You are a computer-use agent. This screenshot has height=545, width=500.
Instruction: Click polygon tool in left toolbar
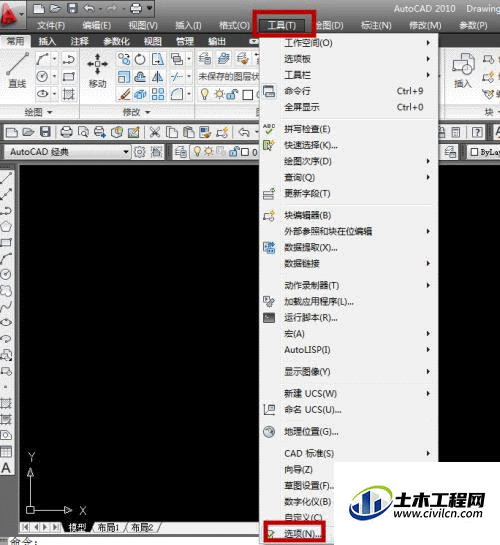(6, 226)
